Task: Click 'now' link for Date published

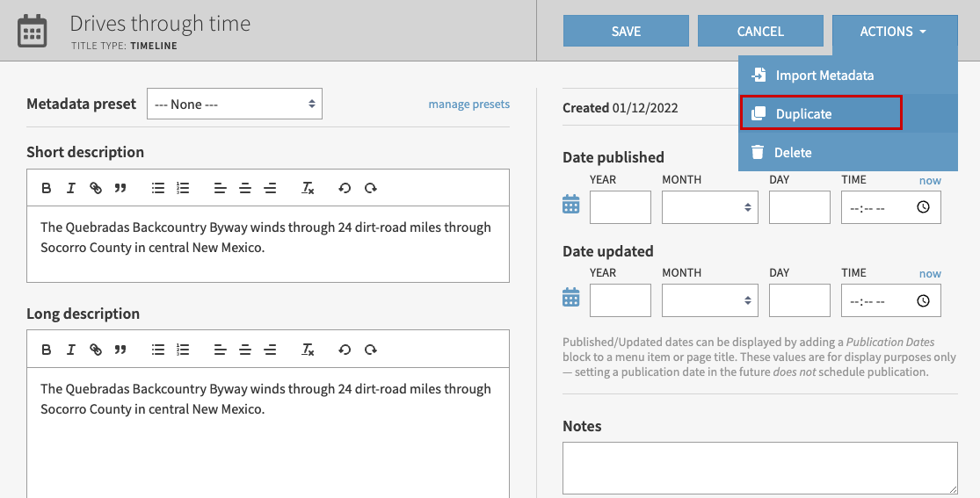Action: [930, 180]
